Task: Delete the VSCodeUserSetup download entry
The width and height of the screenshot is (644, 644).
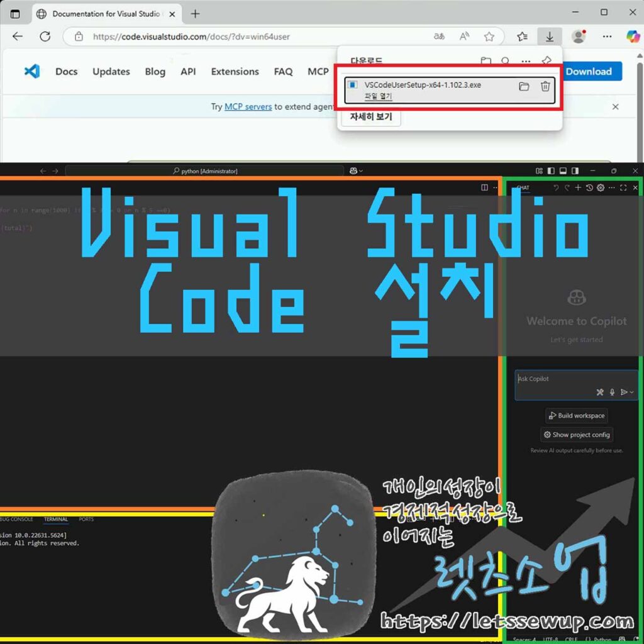Action: point(545,86)
